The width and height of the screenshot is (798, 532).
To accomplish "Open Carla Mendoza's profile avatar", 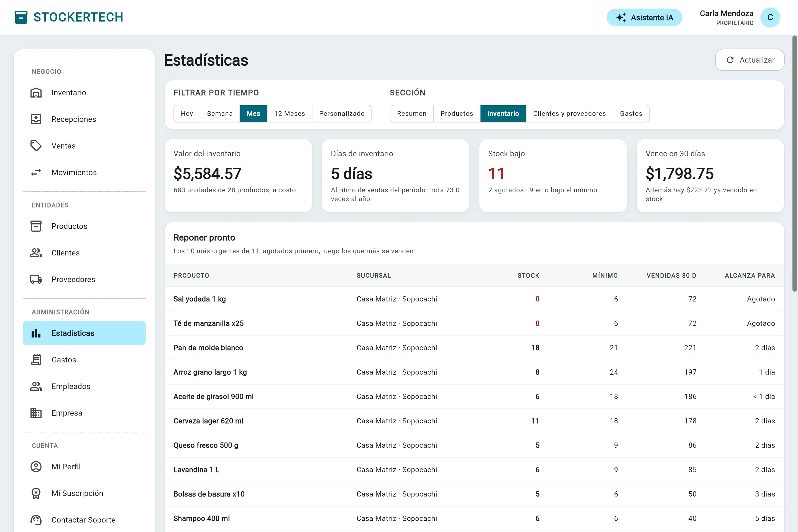I will click(770, 17).
